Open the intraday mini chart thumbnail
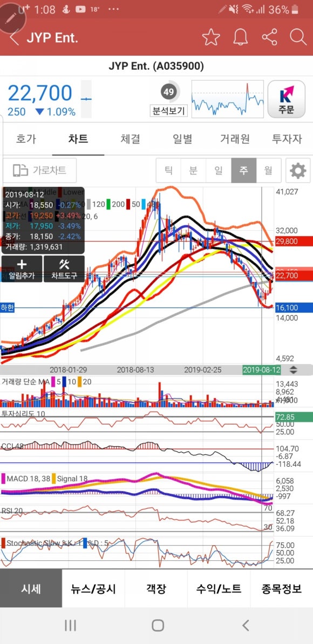313x644 pixels. [x=228, y=99]
